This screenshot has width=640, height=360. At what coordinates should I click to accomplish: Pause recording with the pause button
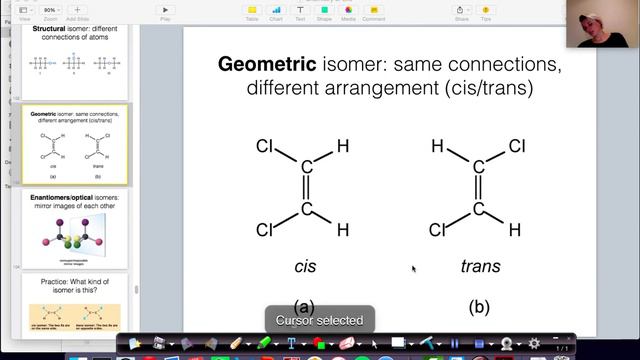pyautogui.click(x=455, y=344)
